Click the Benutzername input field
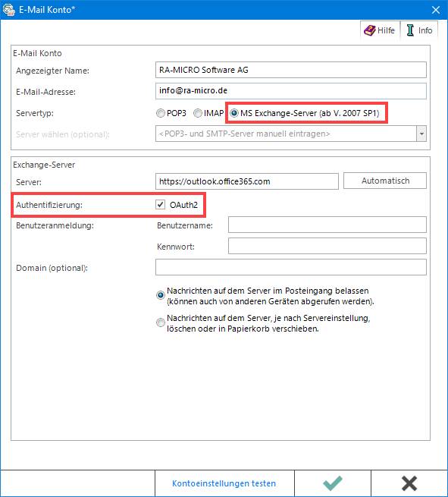 click(x=327, y=225)
